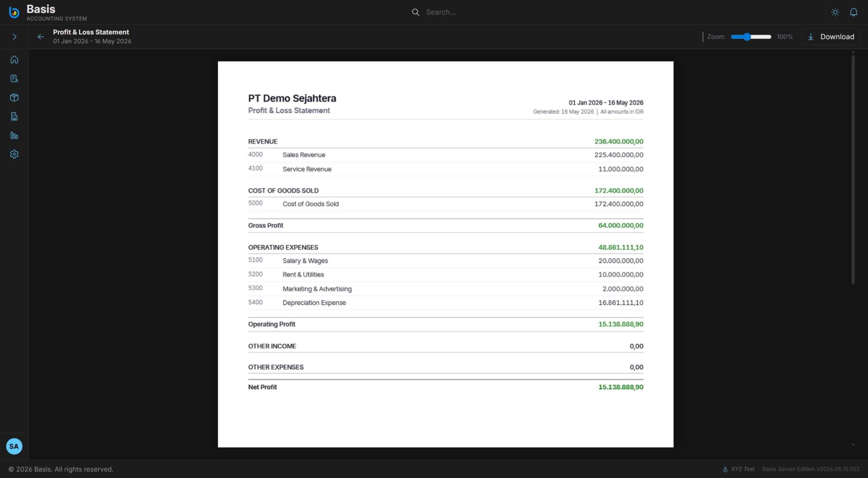The image size is (868, 478).
Task: Click the Profit & Loss Statement toolbar title
Action: [x=91, y=32]
